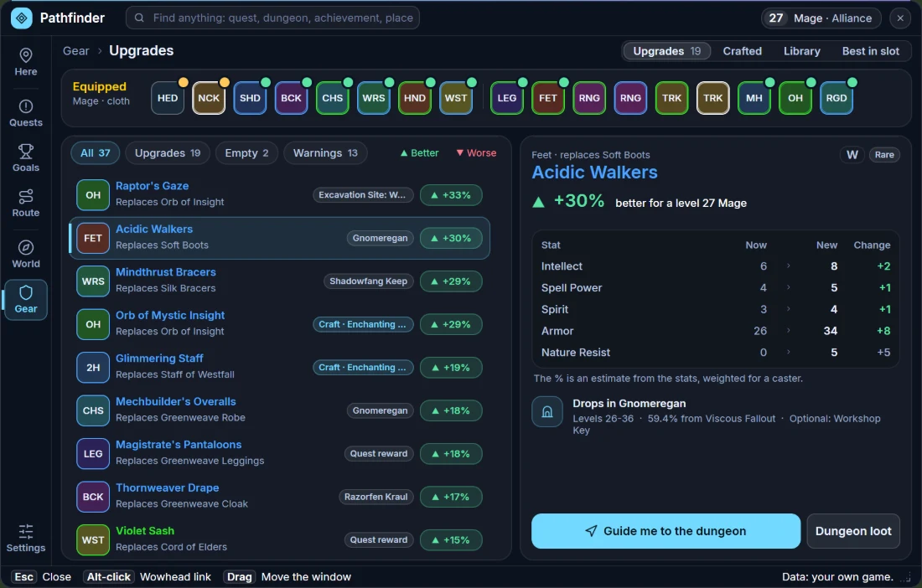This screenshot has height=588, width=922.
Task: Select the Gear shield section
Action: pyautogui.click(x=26, y=300)
